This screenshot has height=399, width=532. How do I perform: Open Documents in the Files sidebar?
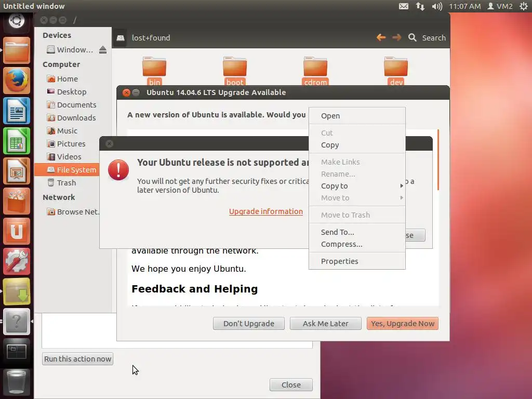[73, 105]
